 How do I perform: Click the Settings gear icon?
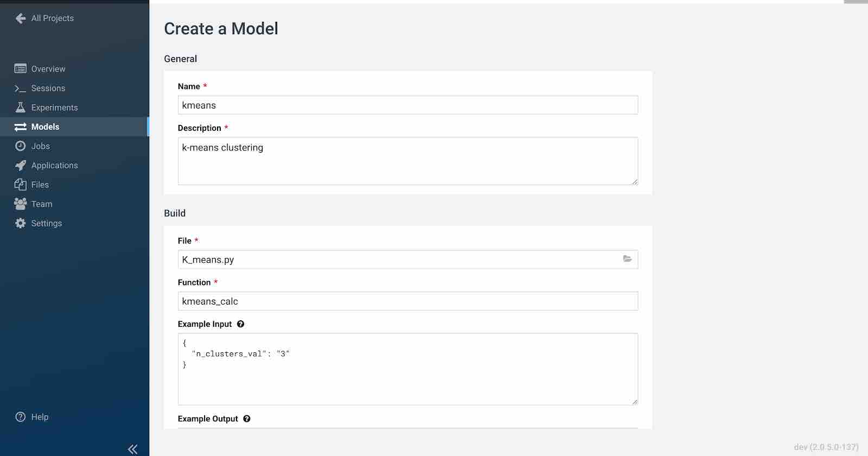point(21,223)
